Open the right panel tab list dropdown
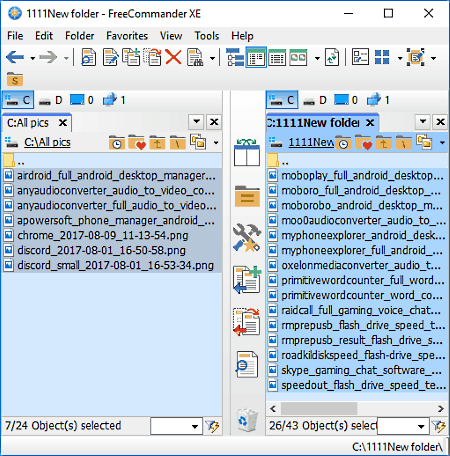The height and width of the screenshot is (456, 450). point(423,122)
